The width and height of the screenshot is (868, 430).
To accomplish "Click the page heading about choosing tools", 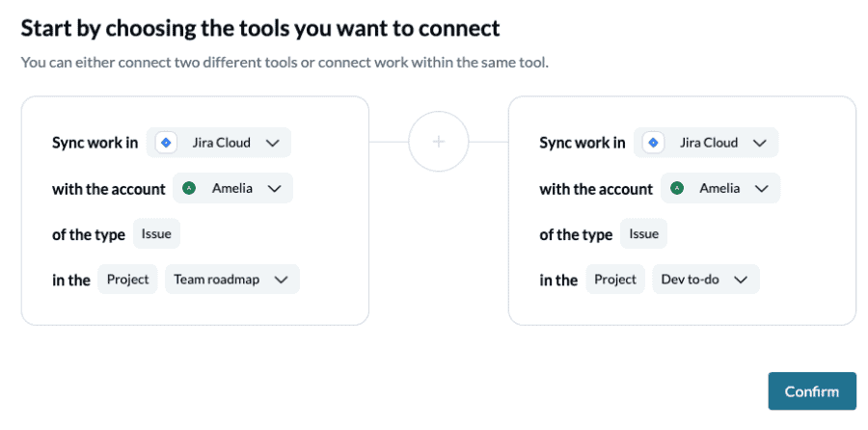I will (260, 28).
